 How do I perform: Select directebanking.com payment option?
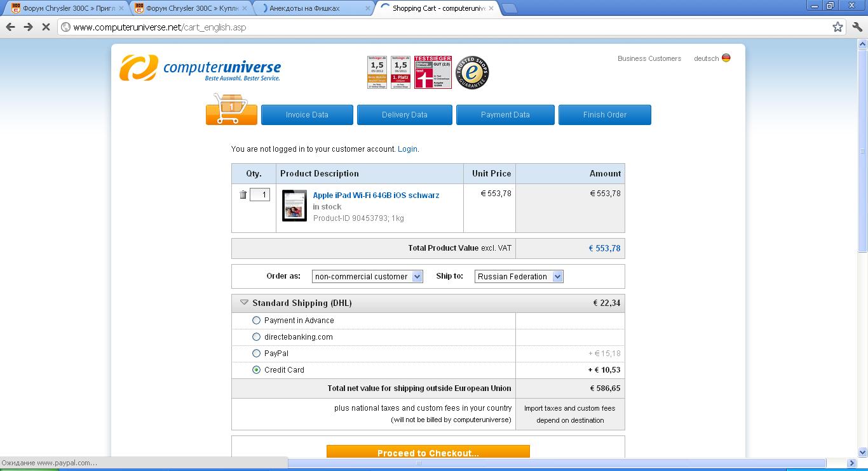[256, 337]
